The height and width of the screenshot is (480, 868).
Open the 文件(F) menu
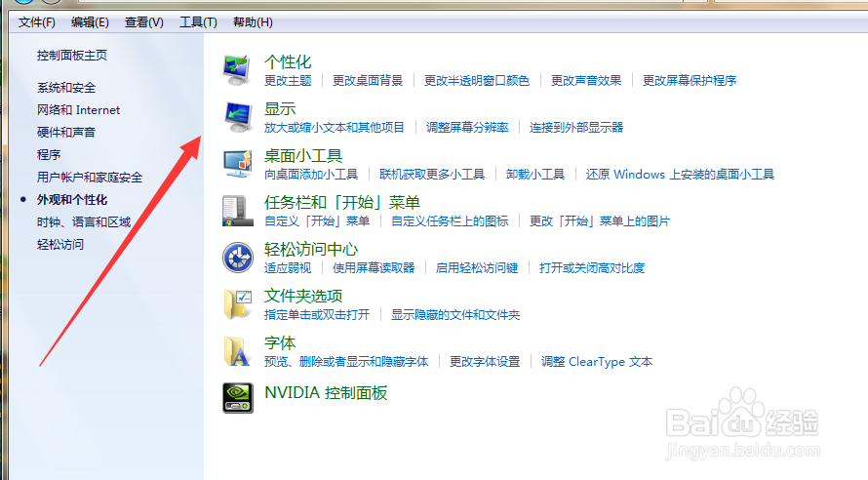36,22
